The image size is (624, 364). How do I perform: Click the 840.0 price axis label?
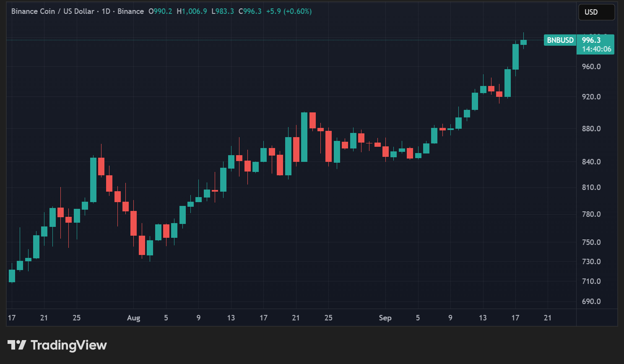(x=591, y=162)
